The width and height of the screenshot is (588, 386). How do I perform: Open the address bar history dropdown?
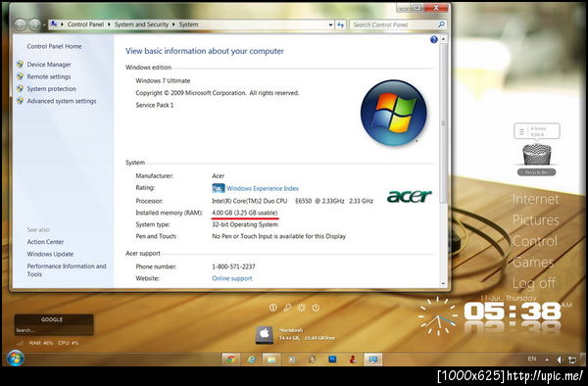coord(330,24)
